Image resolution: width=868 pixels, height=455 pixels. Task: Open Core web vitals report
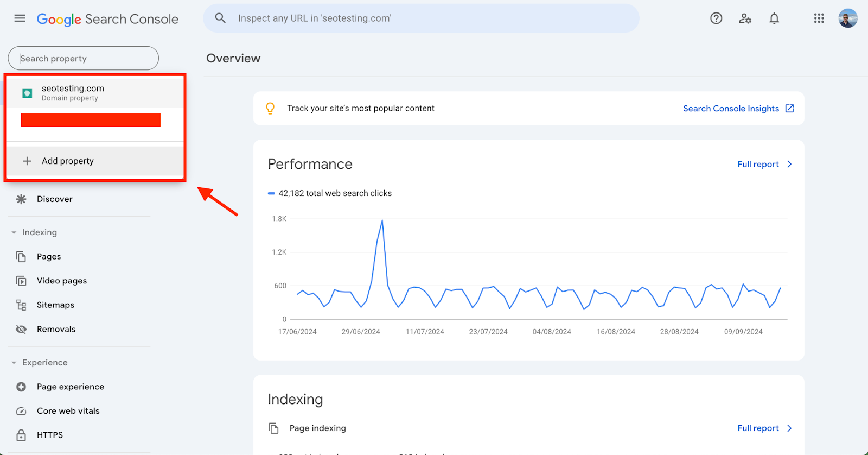(68, 411)
